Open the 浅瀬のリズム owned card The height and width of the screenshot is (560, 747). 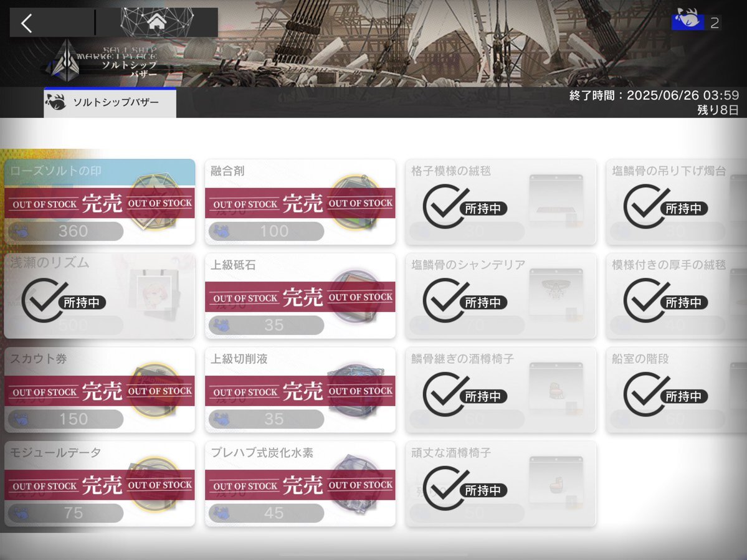[100, 296]
